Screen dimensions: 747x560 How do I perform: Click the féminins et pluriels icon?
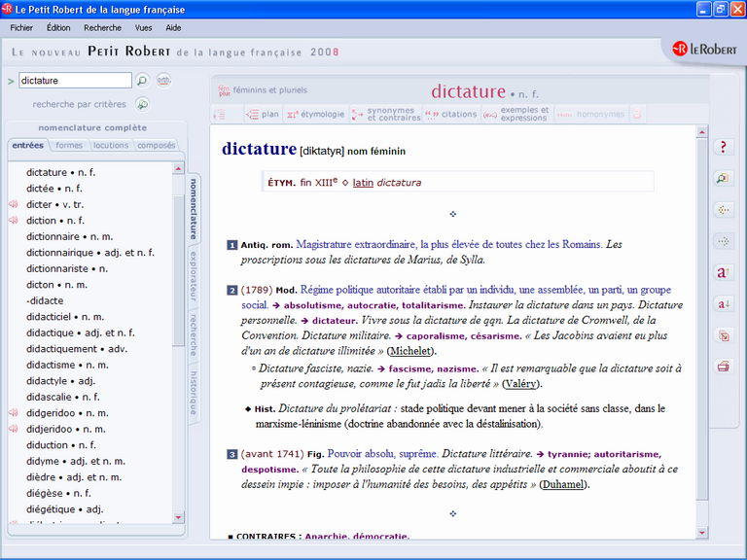224,90
